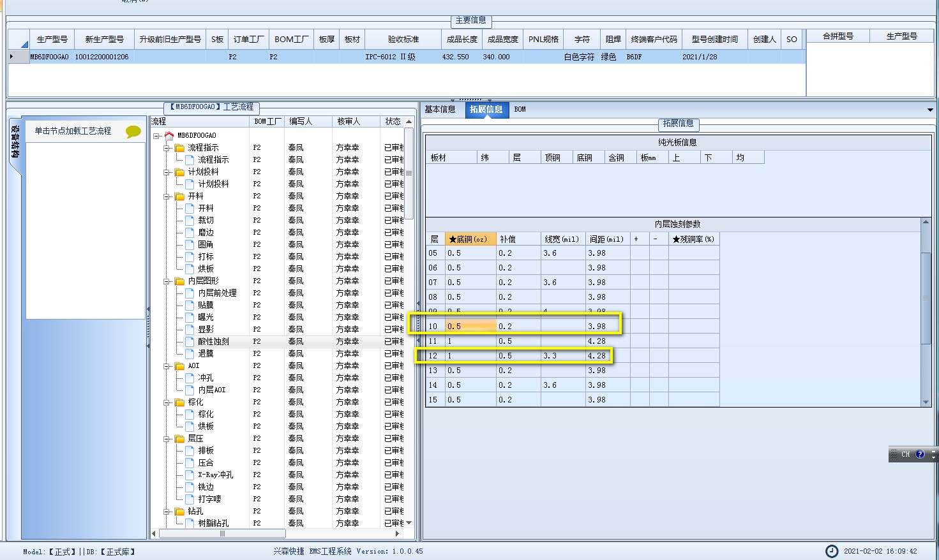Collapse the 流程指示 folder node

coord(167,147)
